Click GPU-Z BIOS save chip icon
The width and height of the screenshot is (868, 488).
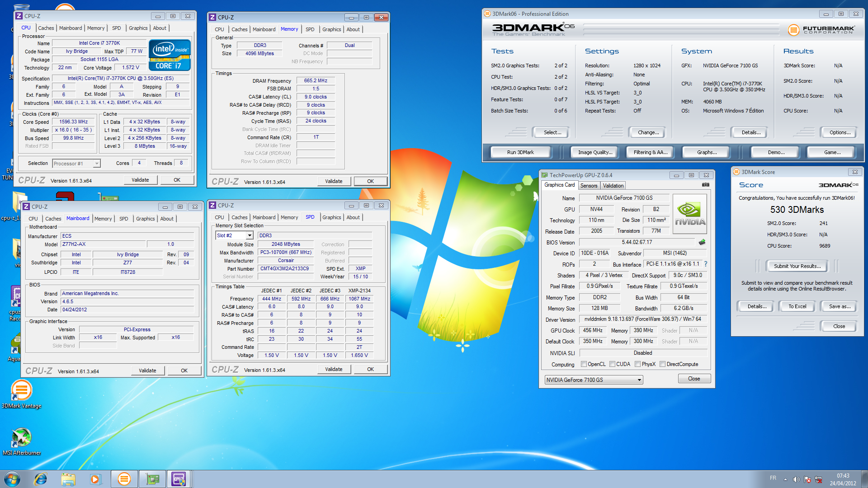click(702, 242)
